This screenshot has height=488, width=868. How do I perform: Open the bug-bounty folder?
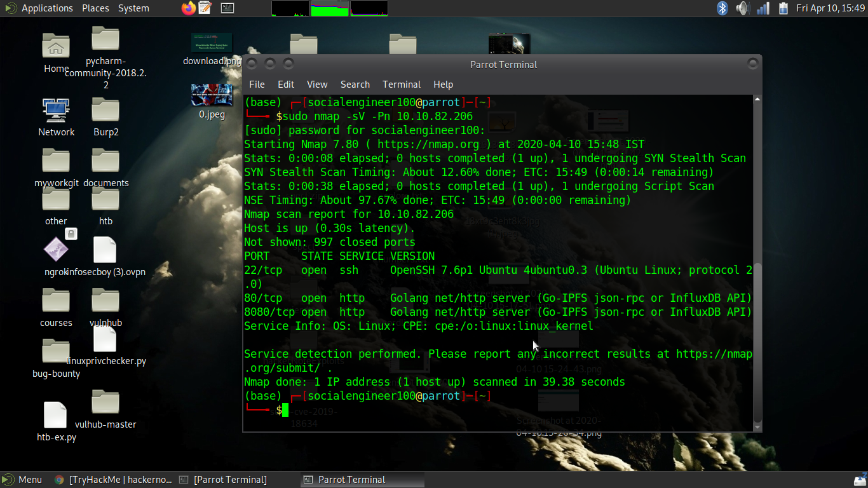[56, 359]
